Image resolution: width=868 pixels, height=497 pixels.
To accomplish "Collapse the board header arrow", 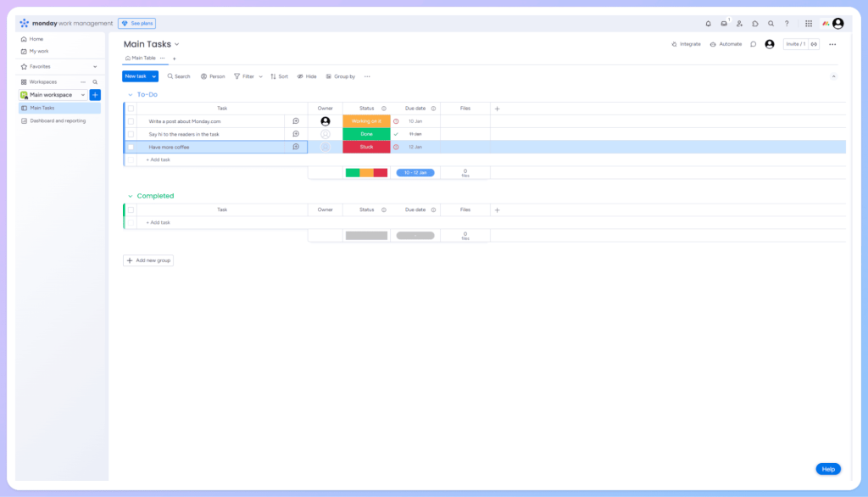I will click(x=834, y=76).
